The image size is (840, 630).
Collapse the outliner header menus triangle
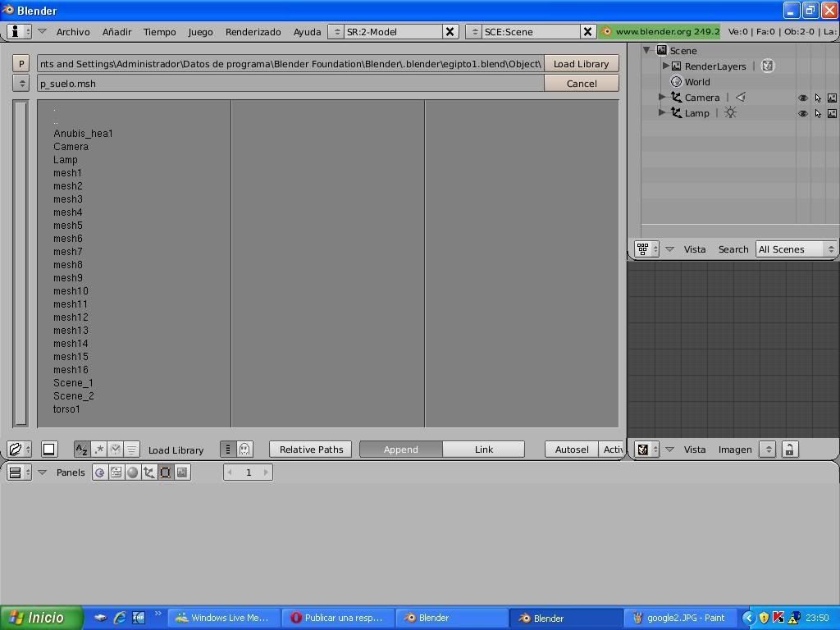[x=669, y=249]
